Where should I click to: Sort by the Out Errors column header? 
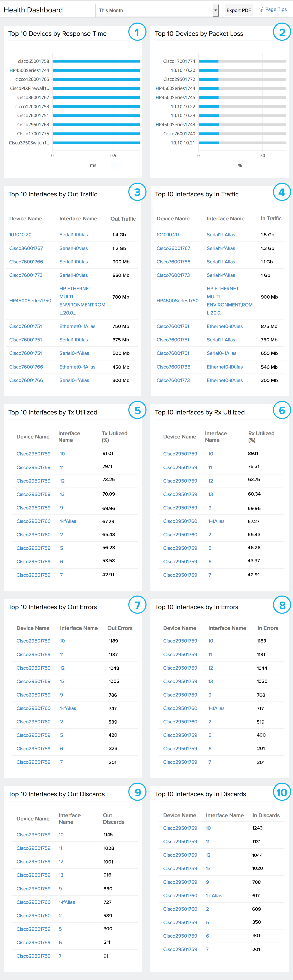[x=120, y=628]
